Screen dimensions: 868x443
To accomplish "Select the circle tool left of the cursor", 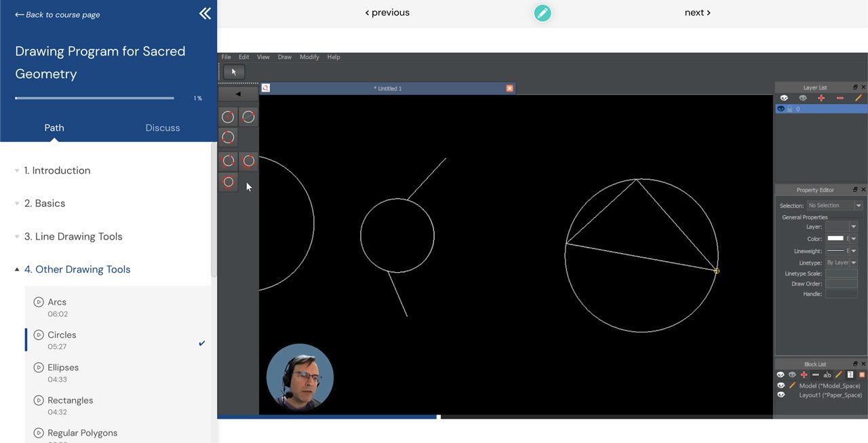I will 228,182.
